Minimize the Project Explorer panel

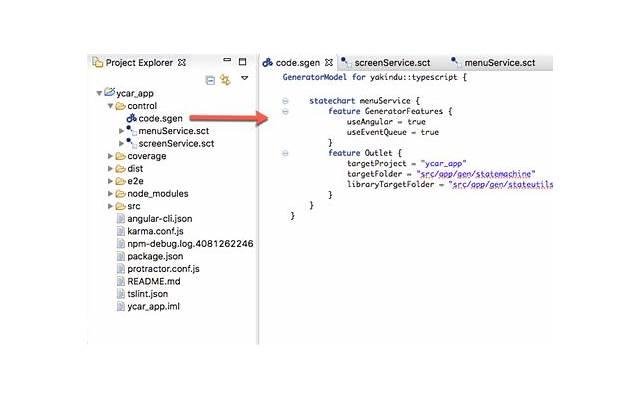(x=227, y=61)
